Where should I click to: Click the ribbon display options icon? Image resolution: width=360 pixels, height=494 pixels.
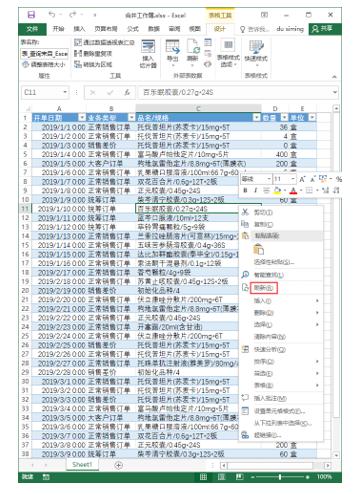(264, 15)
